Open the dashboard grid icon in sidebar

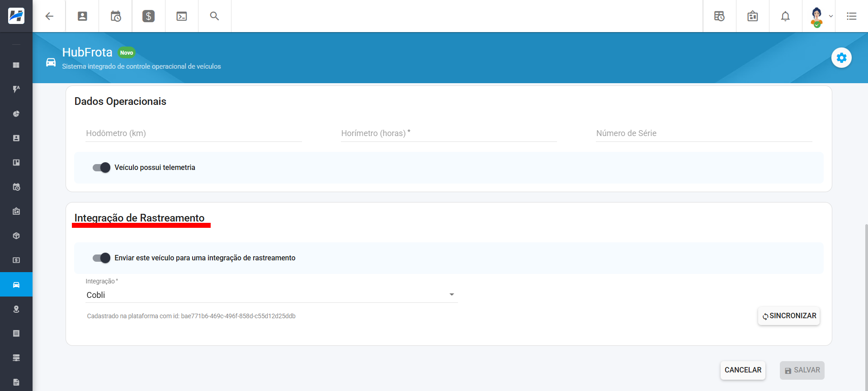point(16,65)
